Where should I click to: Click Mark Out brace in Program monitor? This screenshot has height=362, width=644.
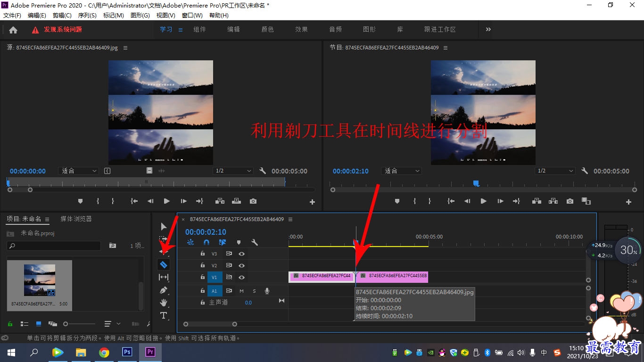[429, 201]
